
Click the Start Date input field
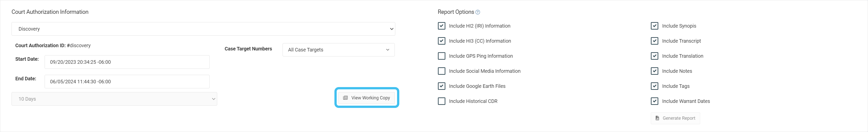(127, 62)
